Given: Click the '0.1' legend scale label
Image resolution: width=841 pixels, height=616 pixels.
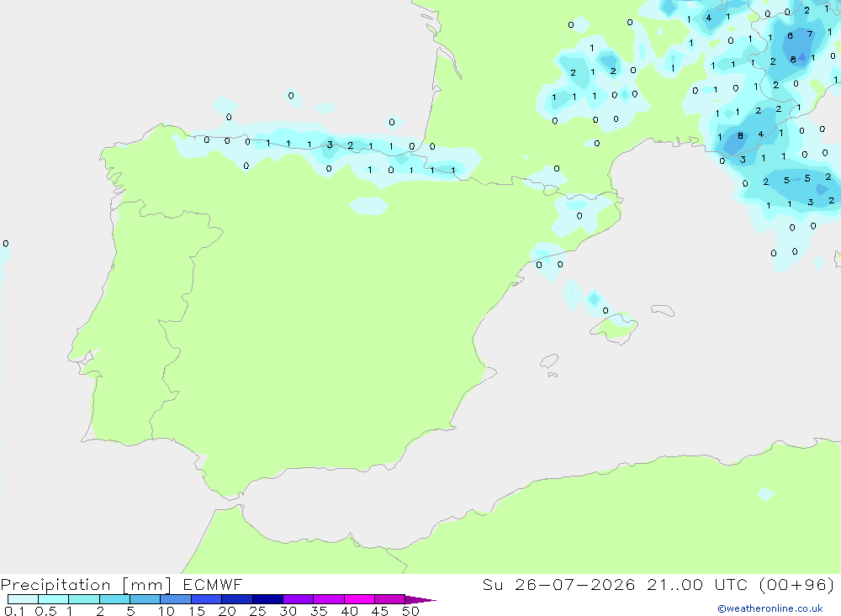Looking at the screenshot, I should tap(14, 611).
